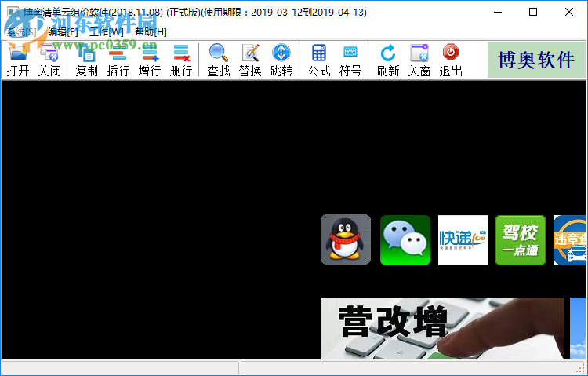This screenshot has height=376, width=588.
Task: Click the 营改增 keyboard banner image
Action: click(442, 328)
